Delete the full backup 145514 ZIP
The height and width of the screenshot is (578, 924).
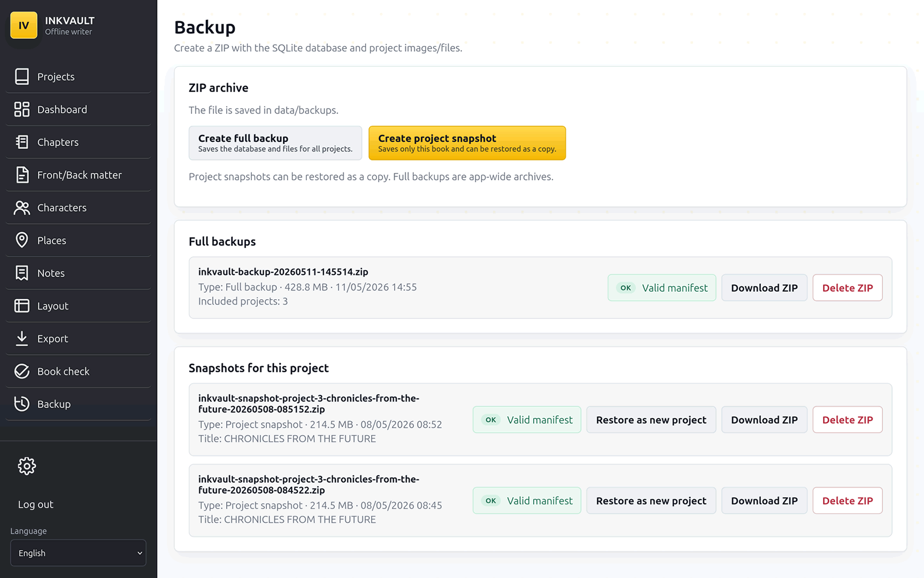(x=848, y=287)
